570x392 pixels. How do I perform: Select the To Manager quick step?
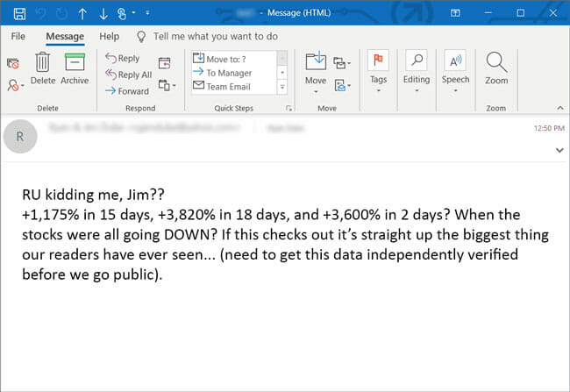(228, 73)
